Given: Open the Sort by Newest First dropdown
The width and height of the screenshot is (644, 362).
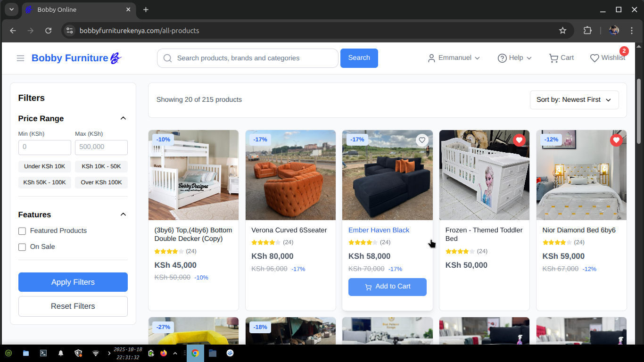Looking at the screenshot, I should pyautogui.click(x=574, y=99).
